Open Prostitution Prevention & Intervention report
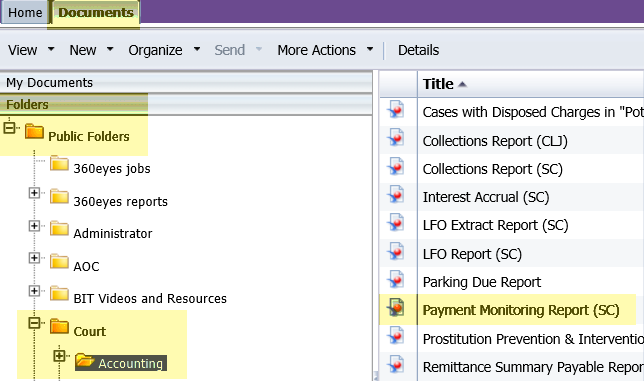Screen dimensions: 644x381 tap(533, 339)
